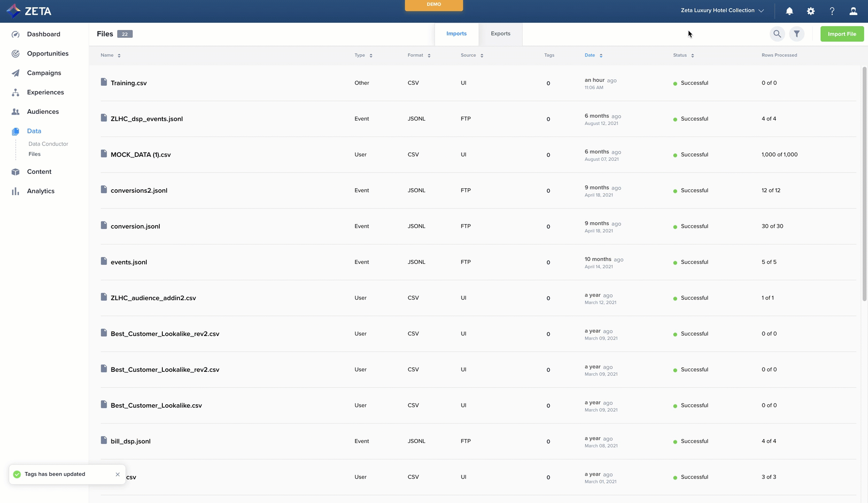Open the notifications bell icon
The image size is (868, 503).
pos(789,11)
